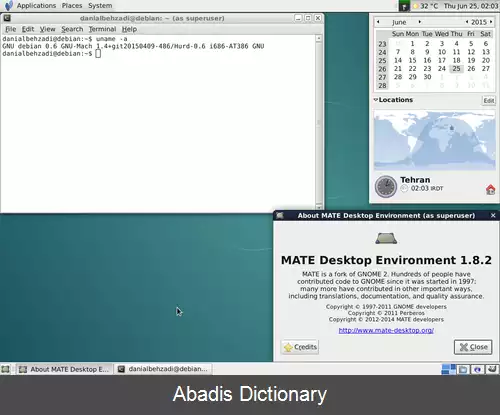Image resolution: width=500 pixels, height=415 pixels.
Task: Click 'MATE Desktop Environment 1.8.2' heading
Action: click(x=386, y=260)
